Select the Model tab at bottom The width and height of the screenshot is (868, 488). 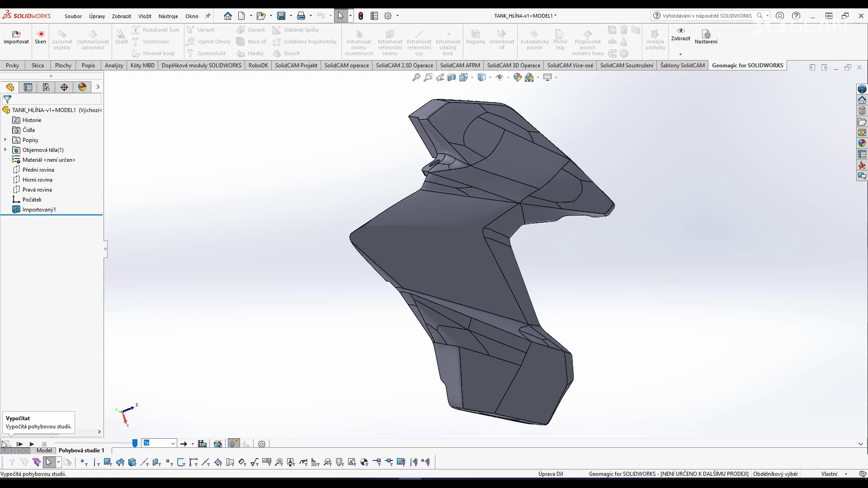coord(44,450)
